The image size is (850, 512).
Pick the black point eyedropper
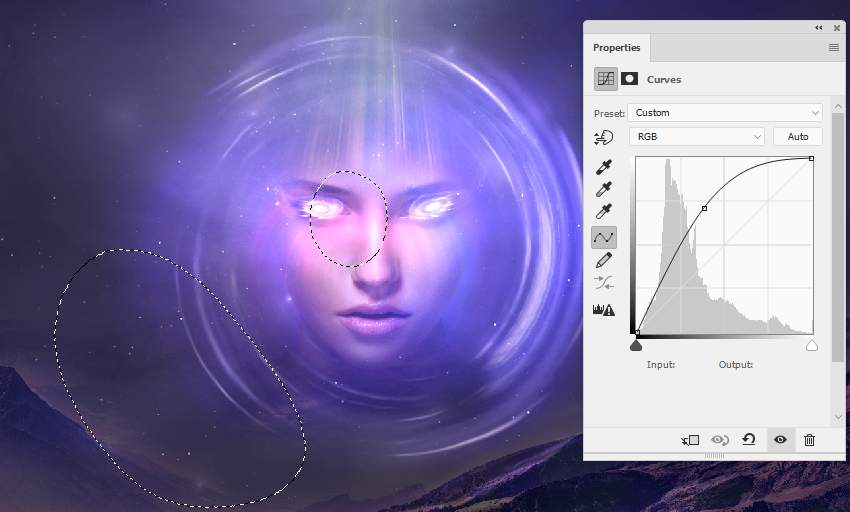click(603, 166)
